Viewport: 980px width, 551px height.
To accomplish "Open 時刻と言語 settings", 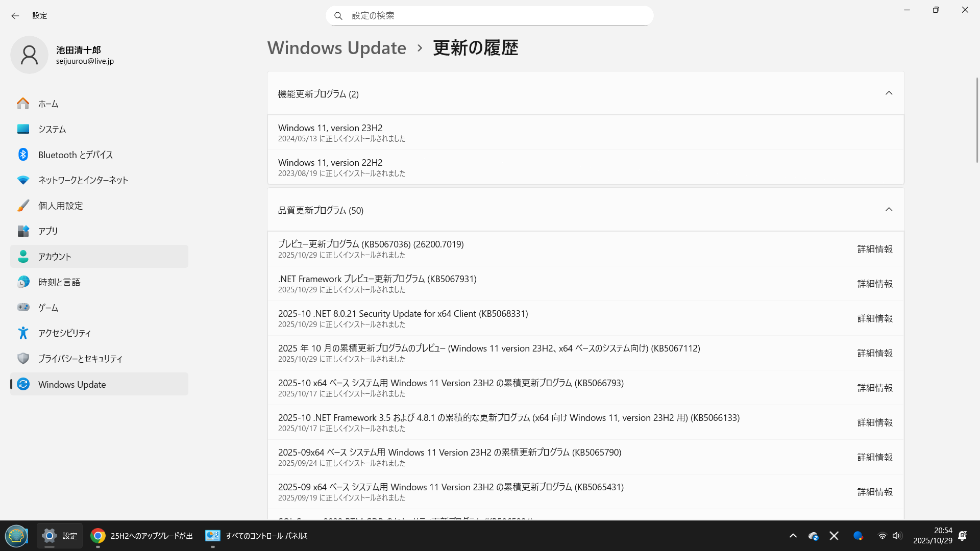I will tap(99, 282).
